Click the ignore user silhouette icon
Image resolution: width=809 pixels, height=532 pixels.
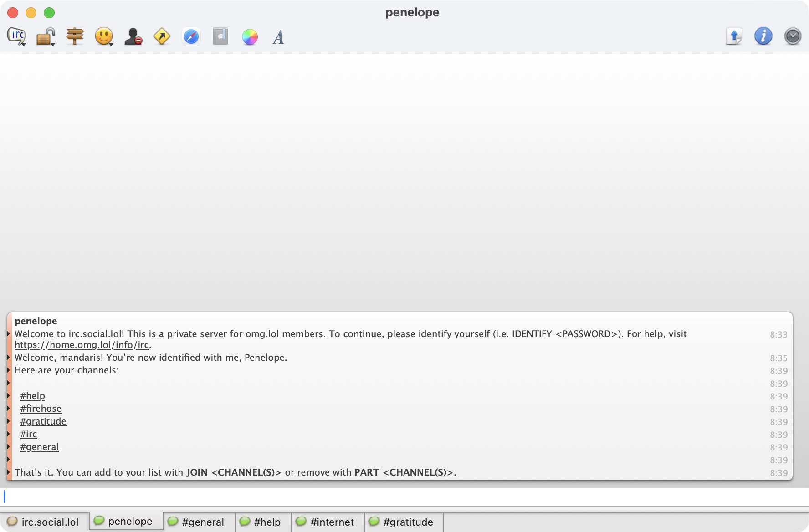pos(133,36)
